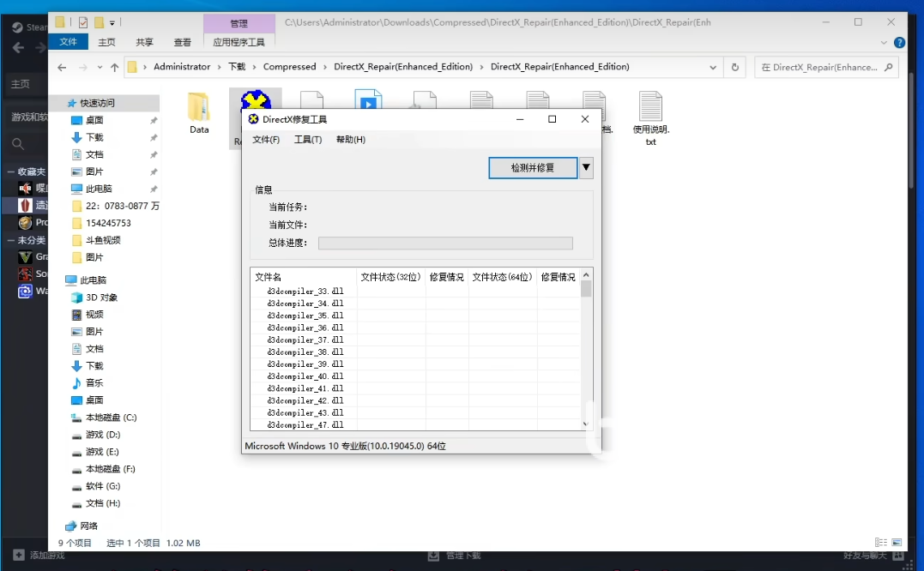Toggle the properties checkmark in quick access toolbar
The width and height of the screenshot is (924, 571).
[83, 22]
